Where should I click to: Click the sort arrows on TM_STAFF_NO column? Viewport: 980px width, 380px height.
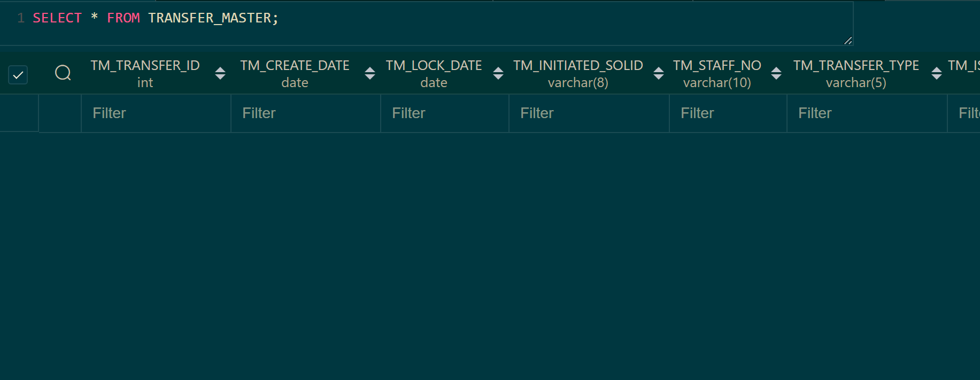click(x=776, y=73)
